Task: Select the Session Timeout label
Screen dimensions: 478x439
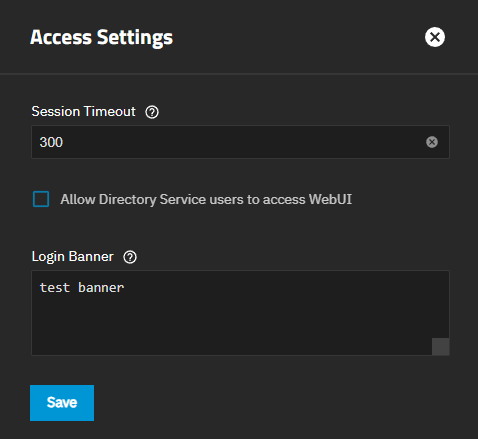Action: (x=83, y=112)
